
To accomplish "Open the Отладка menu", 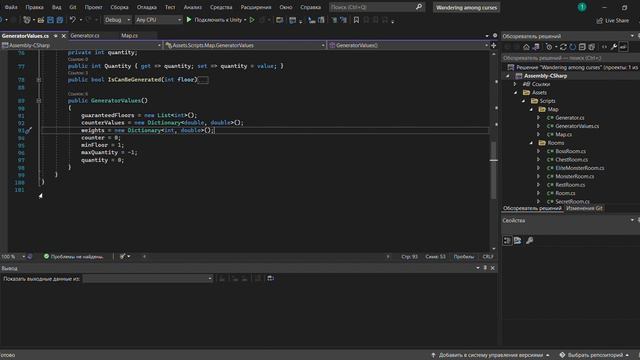I will pos(147,7).
